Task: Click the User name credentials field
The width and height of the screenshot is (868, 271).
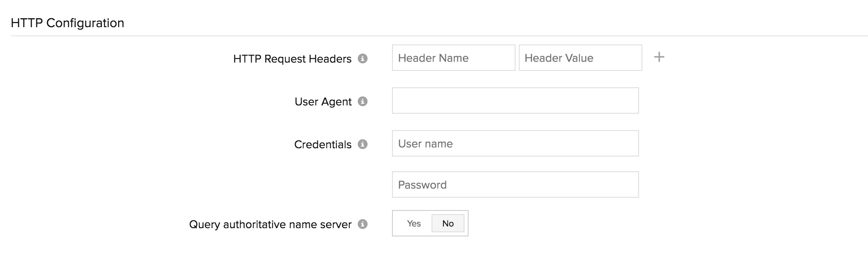Action: [515, 143]
